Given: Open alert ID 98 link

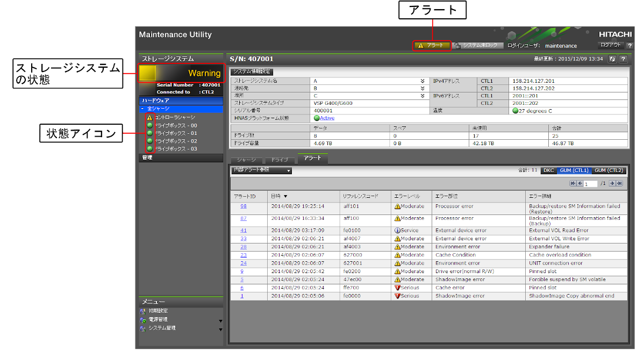Looking at the screenshot, I should pyautogui.click(x=244, y=206).
